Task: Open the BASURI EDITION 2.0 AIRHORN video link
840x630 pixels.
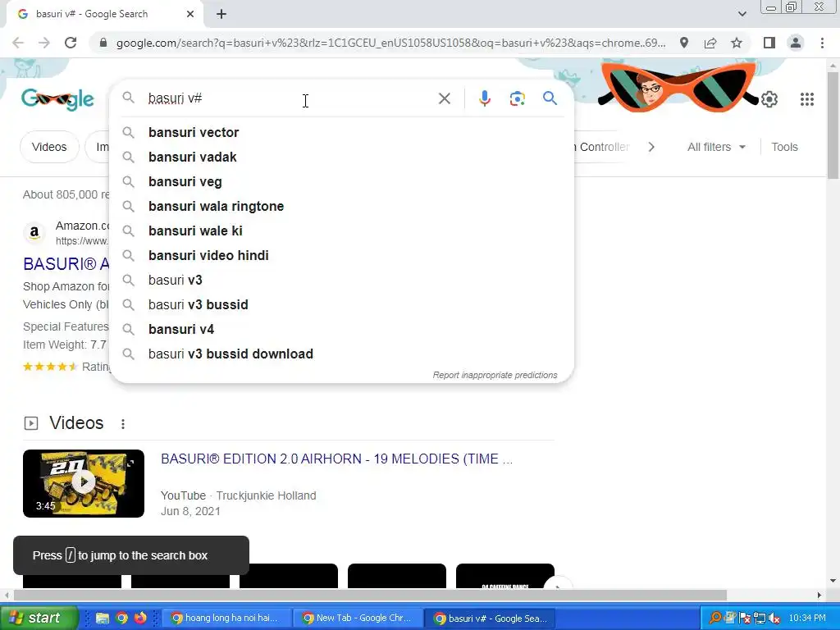Action: tap(336, 459)
